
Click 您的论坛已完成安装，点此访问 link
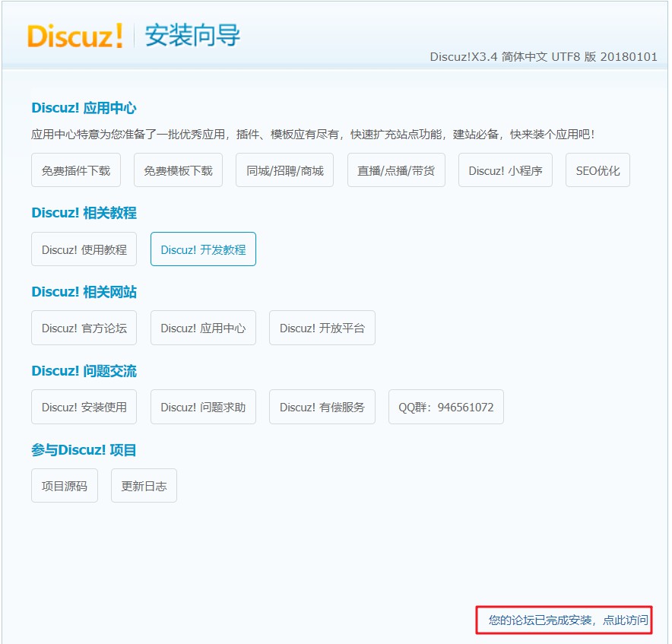(569, 620)
